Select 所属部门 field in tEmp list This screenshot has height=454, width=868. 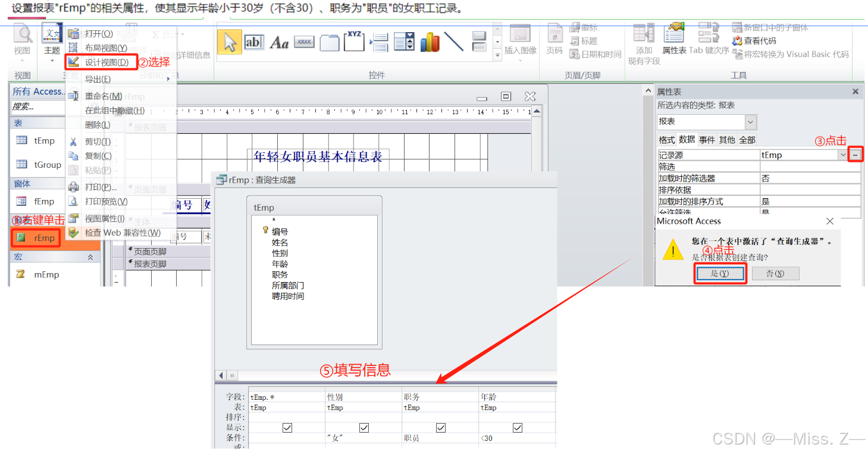(x=288, y=285)
